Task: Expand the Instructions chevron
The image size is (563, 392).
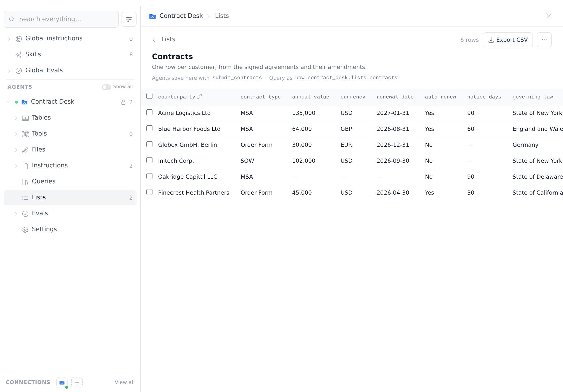Action: (x=16, y=166)
